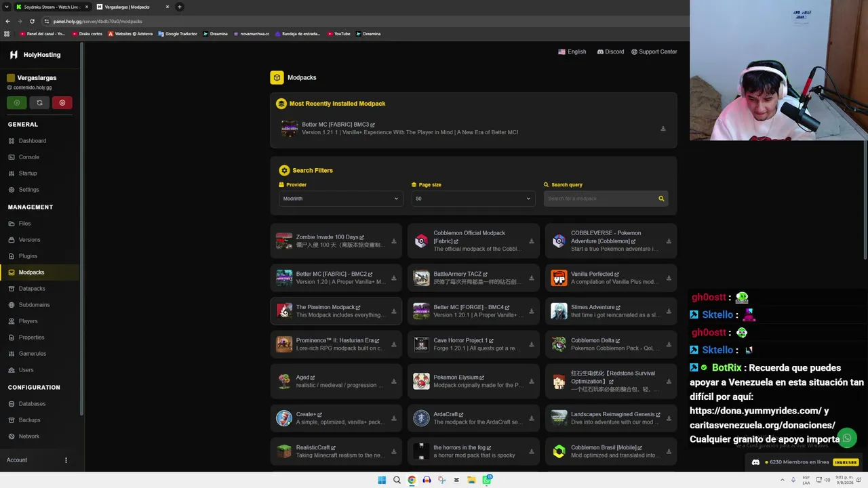Open the Google Traductor bookmark
Screen dimensions: 868x488
click(x=178, y=34)
